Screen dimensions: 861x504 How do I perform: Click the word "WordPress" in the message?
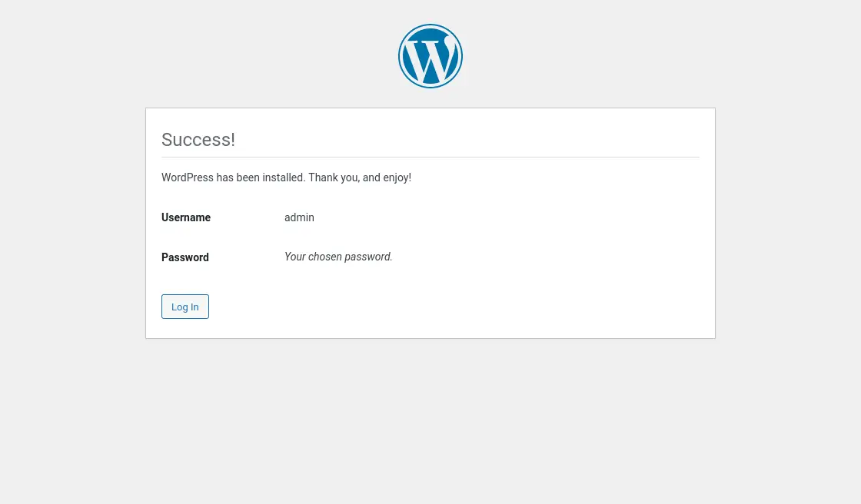[188, 177]
